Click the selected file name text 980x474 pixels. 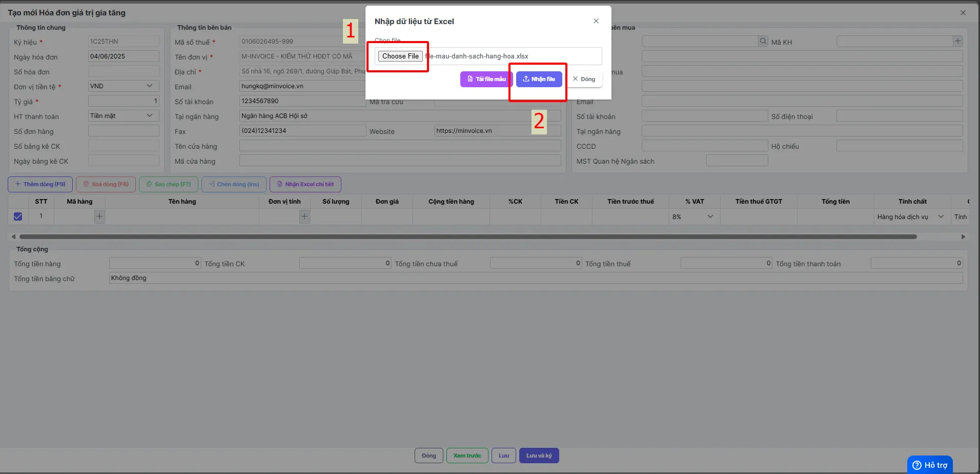(x=477, y=56)
